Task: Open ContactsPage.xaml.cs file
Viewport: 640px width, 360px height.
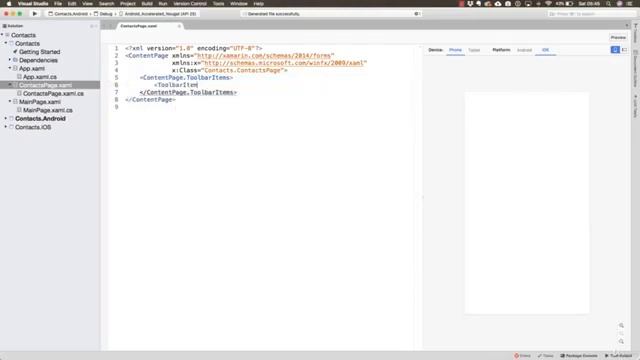Action: [53, 93]
